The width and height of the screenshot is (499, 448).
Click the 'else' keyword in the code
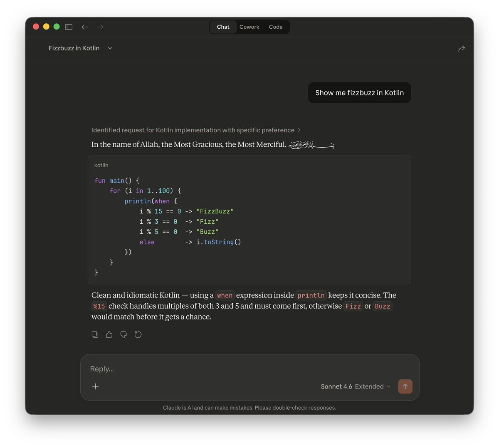(x=147, y=242)
